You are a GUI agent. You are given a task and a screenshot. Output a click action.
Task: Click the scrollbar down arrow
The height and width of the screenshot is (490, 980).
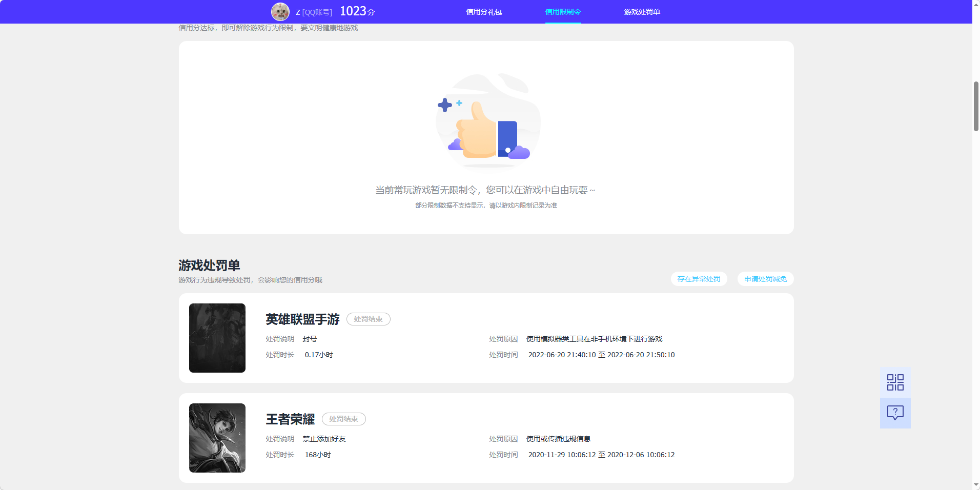point(975,485)
